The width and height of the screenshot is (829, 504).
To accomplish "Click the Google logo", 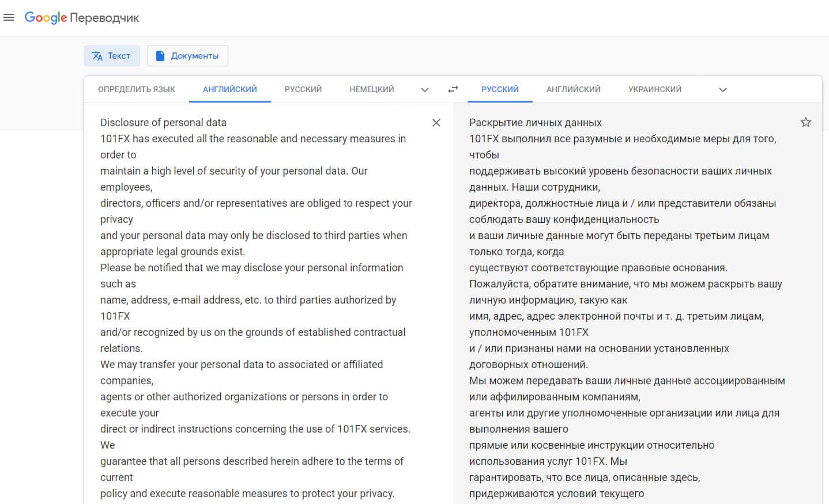I will tap(46, 18).
